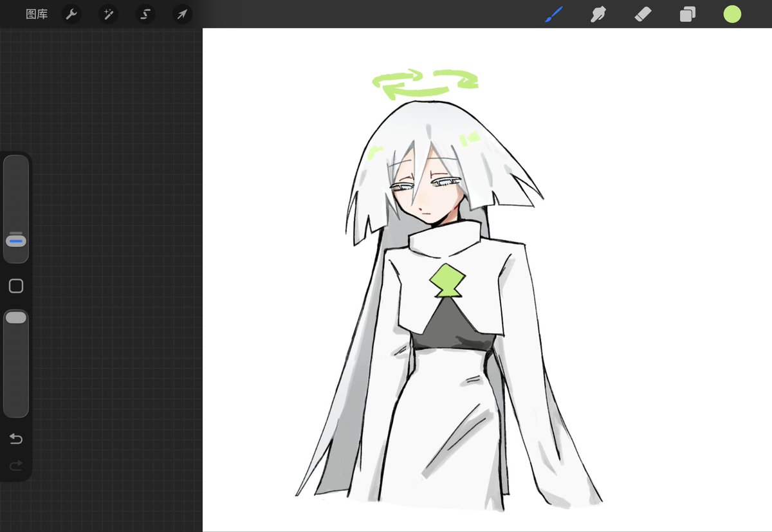Open the green color picker swatch
This screenshot has width=772, height=532.
point(732,14)
